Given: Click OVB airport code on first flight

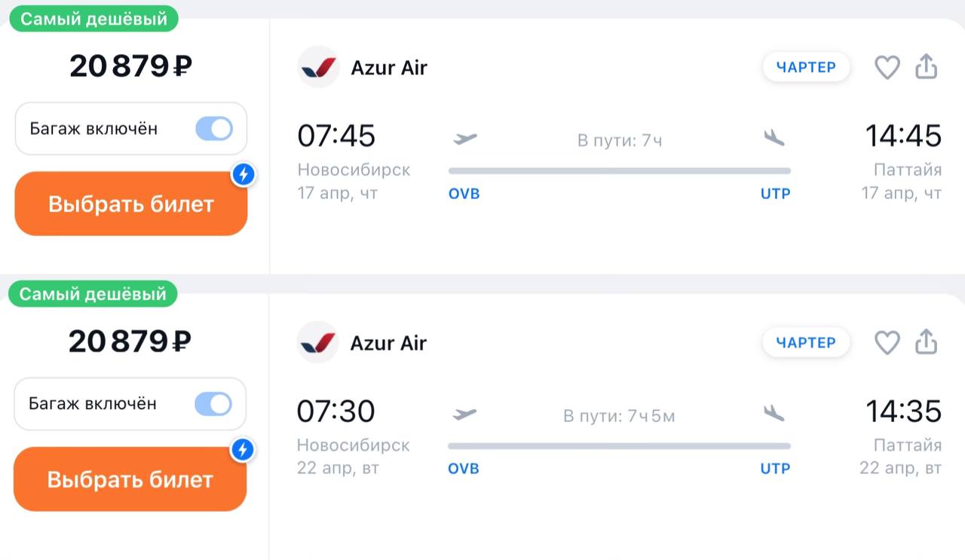Looking at the screenshot, I should tap(464, 194).
